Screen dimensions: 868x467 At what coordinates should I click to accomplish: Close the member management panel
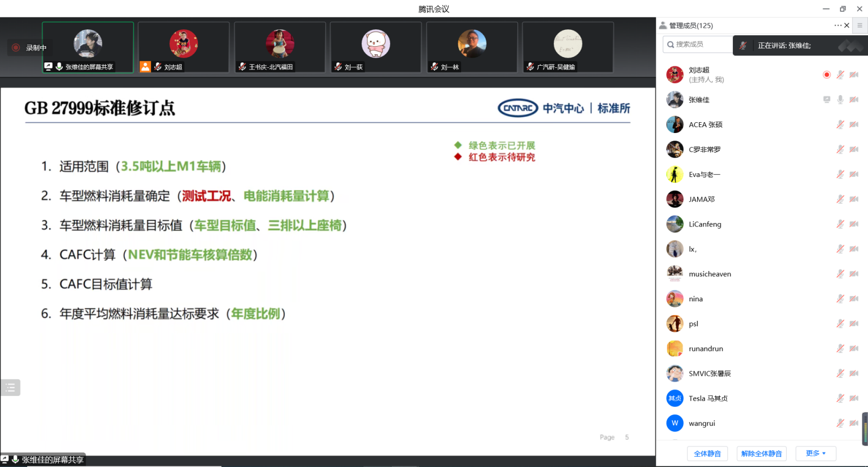847,26
